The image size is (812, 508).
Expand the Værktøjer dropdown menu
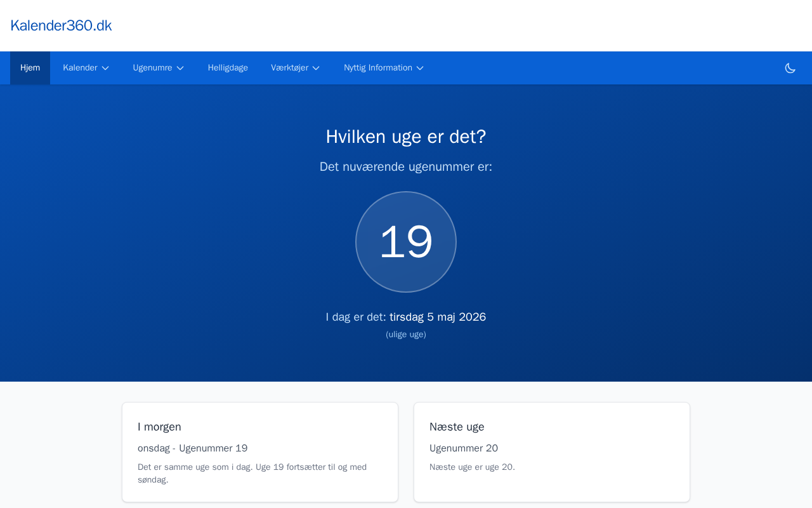point(295,68)
